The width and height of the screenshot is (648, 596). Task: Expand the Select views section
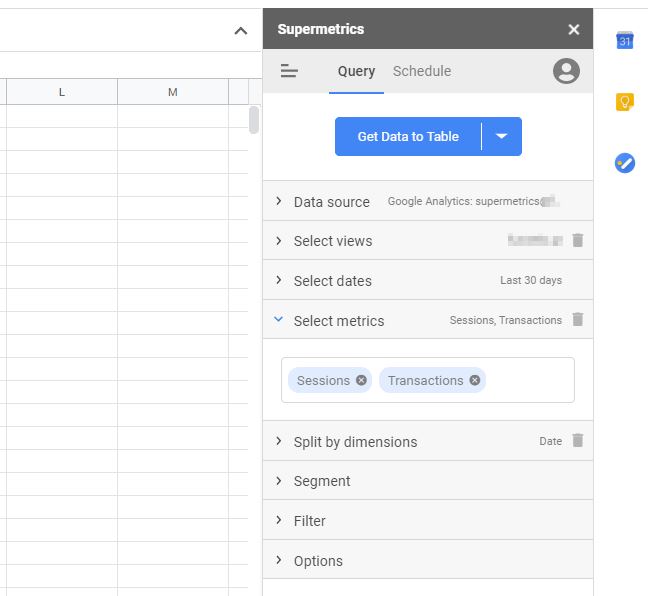[428, 241]
